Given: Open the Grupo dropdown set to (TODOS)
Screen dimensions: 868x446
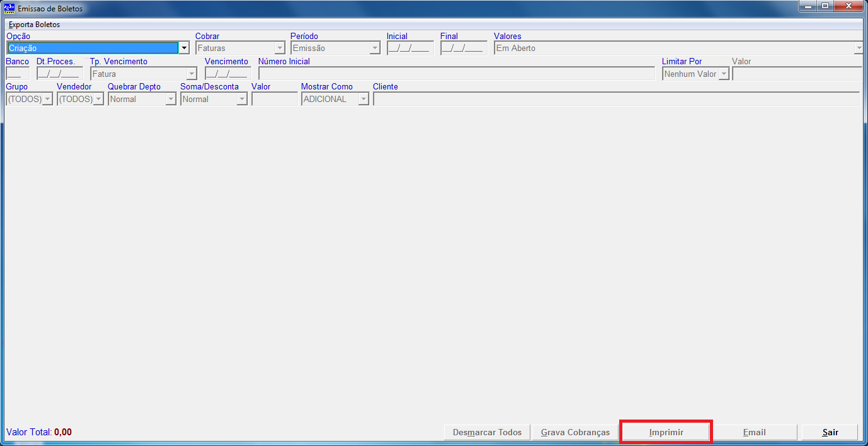Looking at the screenshot, I should click(x=30, y=99).
